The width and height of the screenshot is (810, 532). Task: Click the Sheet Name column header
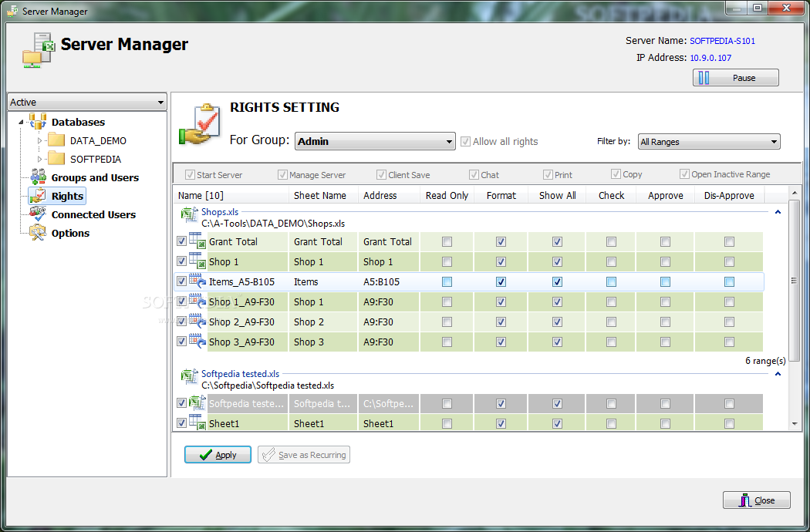[323, 195]
